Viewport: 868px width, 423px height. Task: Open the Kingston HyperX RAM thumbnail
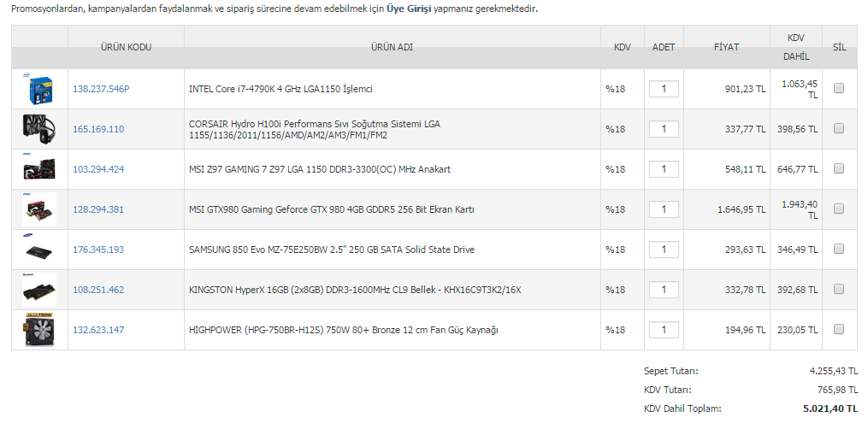pos(39,290)
